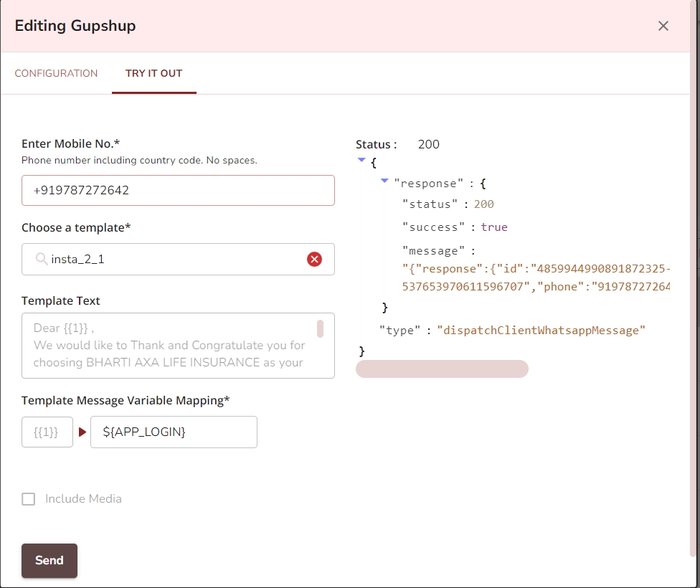Select the TRY IT OUT tab

point(153,73)
